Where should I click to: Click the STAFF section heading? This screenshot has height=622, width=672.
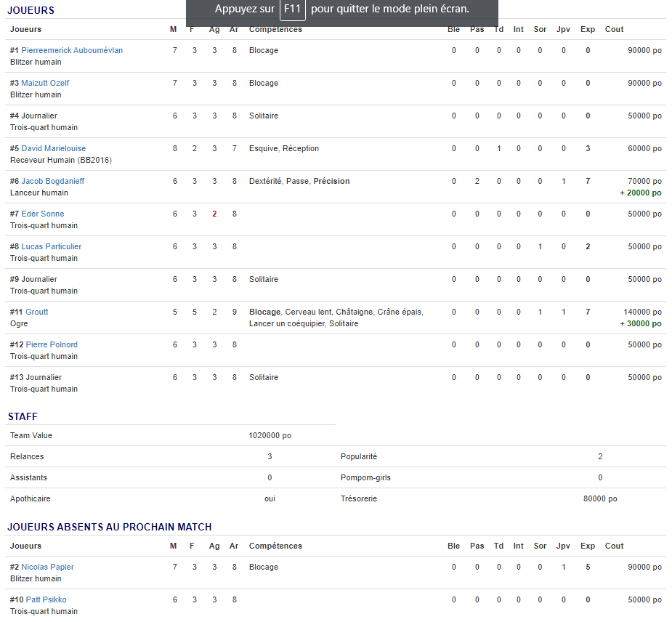[x=23, y=416]
